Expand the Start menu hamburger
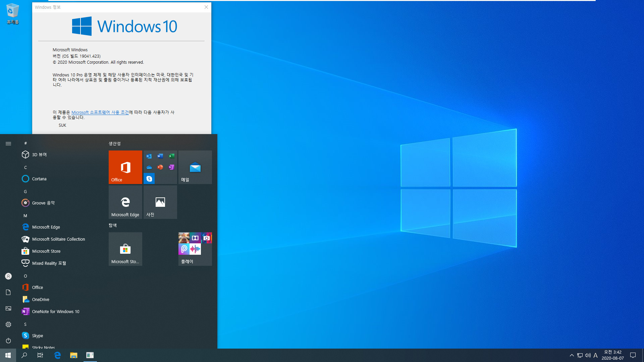The image size is (644, 362). tap(8, 143)
